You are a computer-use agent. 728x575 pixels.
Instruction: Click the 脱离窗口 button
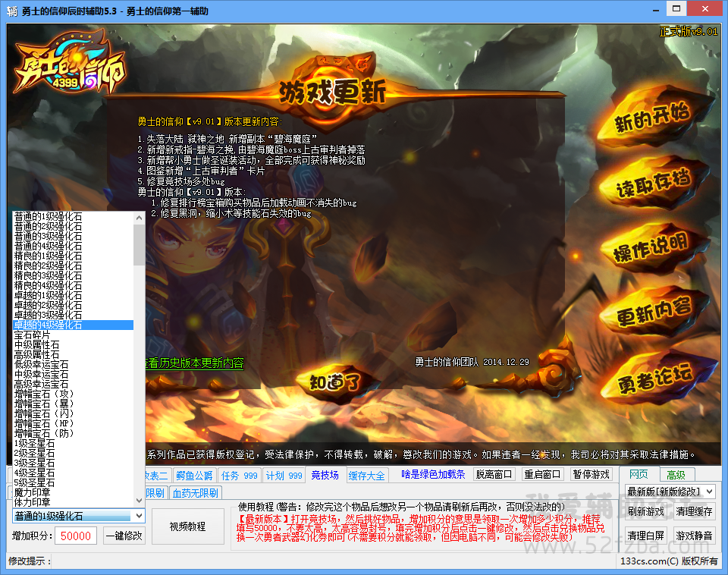point(494,474)
